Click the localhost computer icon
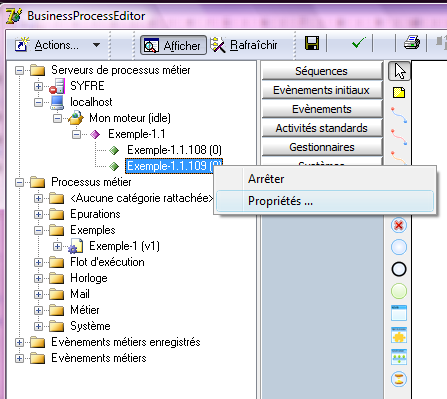The width and height of the screenshot is (447, 399). click(x=57, y=102)
